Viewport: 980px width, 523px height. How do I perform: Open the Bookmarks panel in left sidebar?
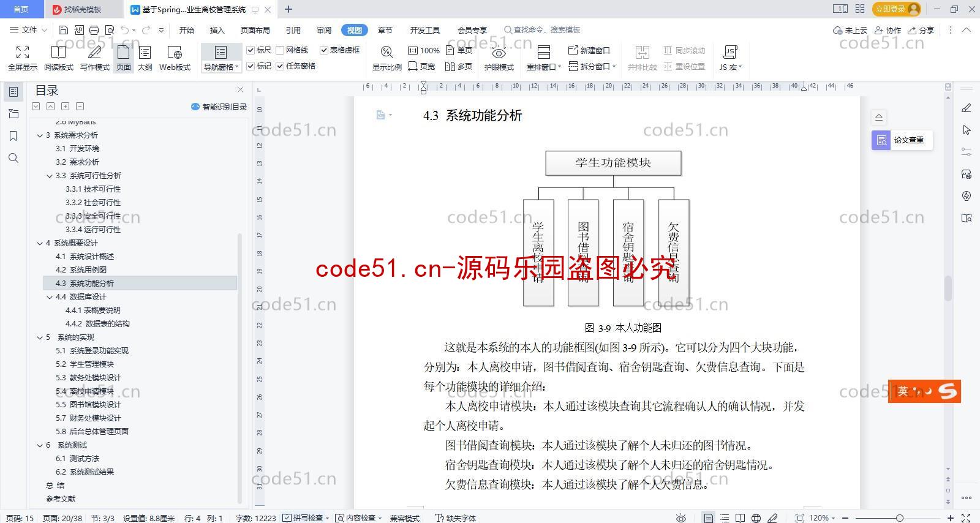click(13, 136)
